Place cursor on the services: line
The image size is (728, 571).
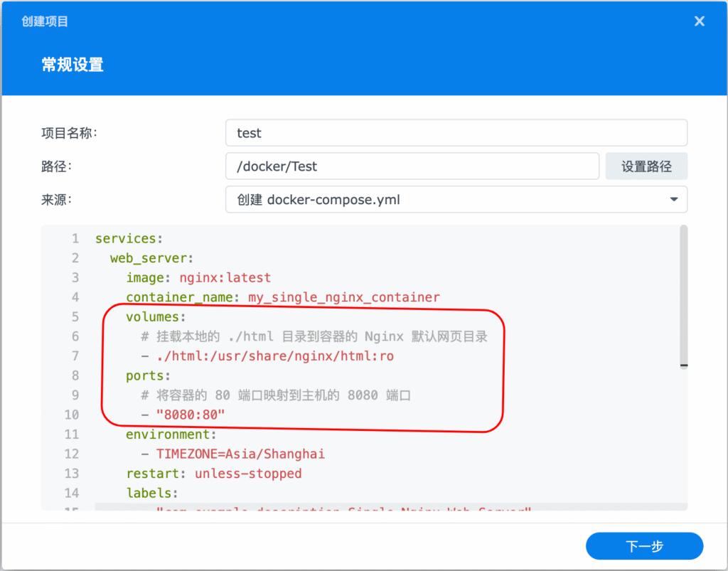point(129,238)
